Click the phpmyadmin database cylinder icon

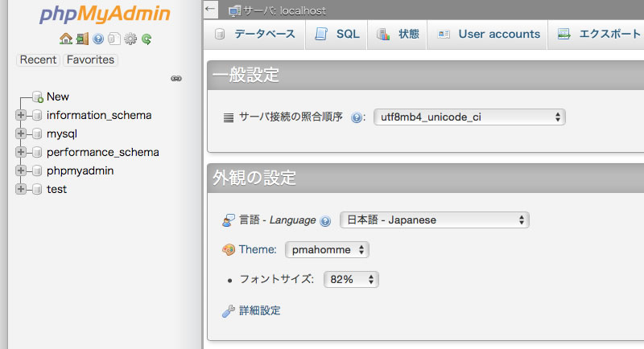pos(37,170)
